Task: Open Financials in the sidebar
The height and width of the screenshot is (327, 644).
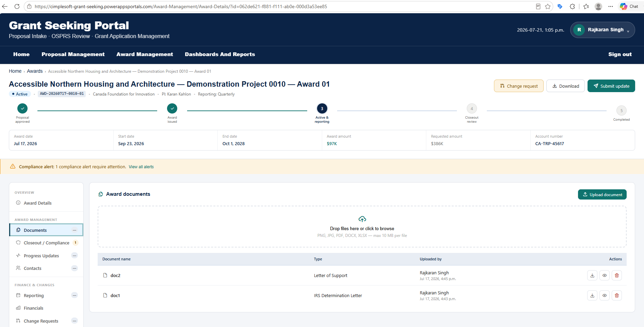Action: [x=46, y=308]
